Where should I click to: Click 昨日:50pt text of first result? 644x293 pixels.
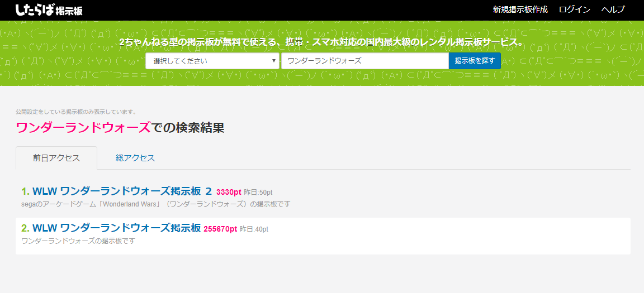258,192
